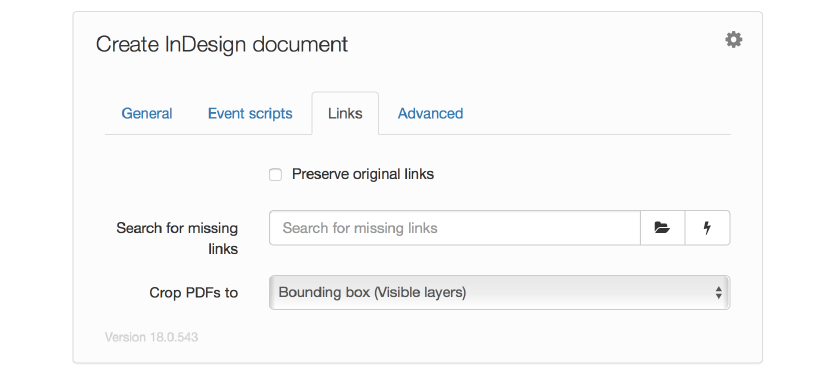Switch to the General tab
The height and width of the screenshot is (374, 834).
147,113
